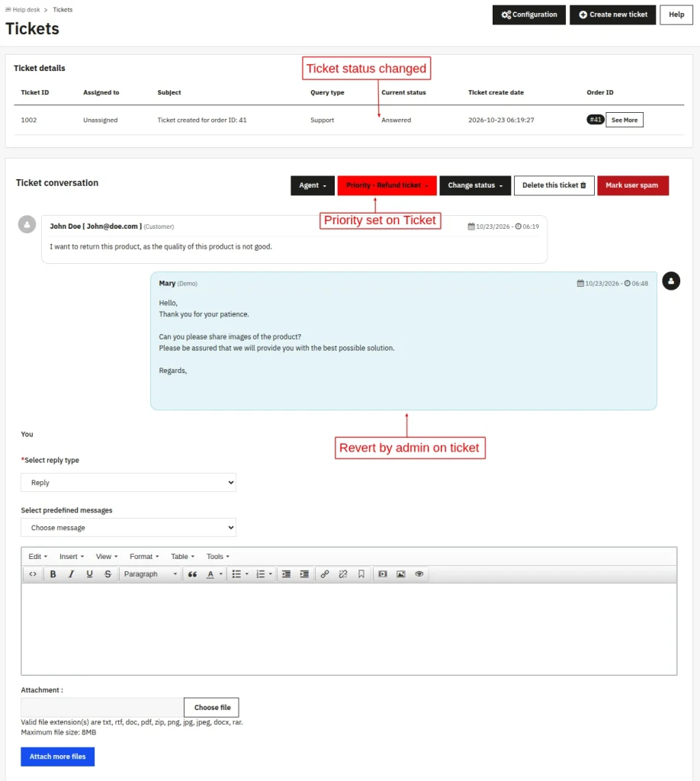Open source code view icon in editor
Viewport: 700px width, 781px height.
pos(33,574)
